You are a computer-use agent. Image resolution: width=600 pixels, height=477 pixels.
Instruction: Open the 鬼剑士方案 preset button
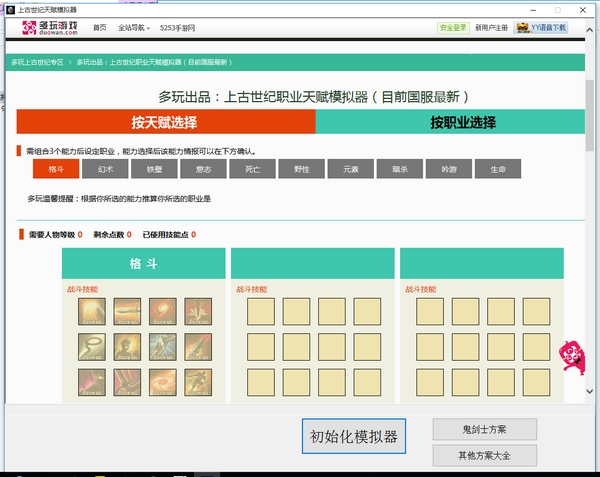[x=485, y=429]
